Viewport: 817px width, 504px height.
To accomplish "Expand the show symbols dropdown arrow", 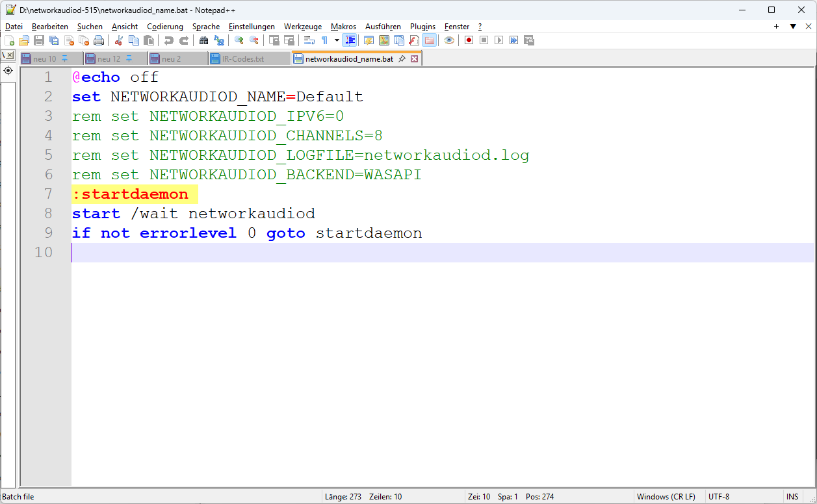I will pos(337,40).
